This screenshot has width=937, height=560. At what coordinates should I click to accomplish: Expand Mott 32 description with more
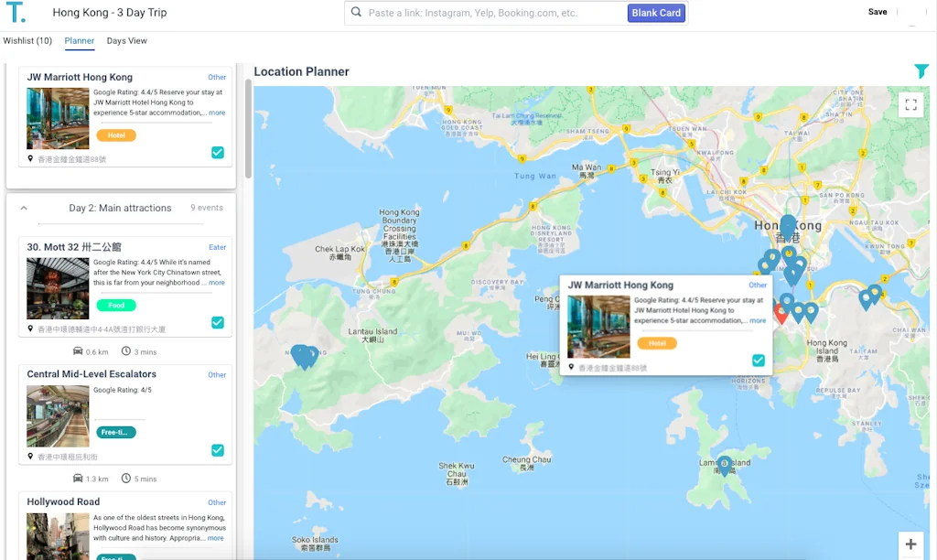pyautogui.click(x=216, y=283)
